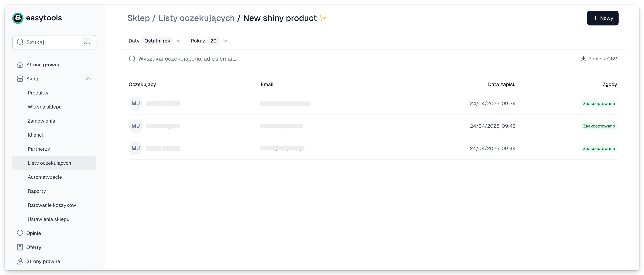Open Partnerzy page

(54, 149)
